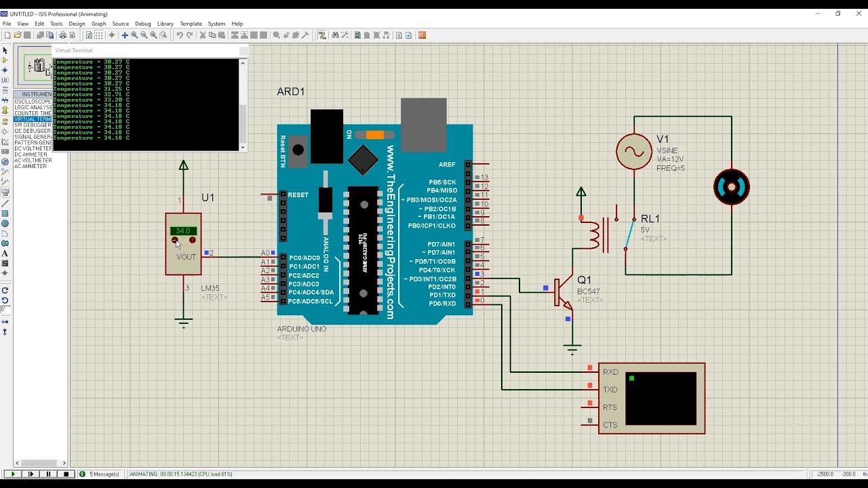Select the 2D circle drawing tool
This screenshot has height=488, width=868.
[5, 224]
